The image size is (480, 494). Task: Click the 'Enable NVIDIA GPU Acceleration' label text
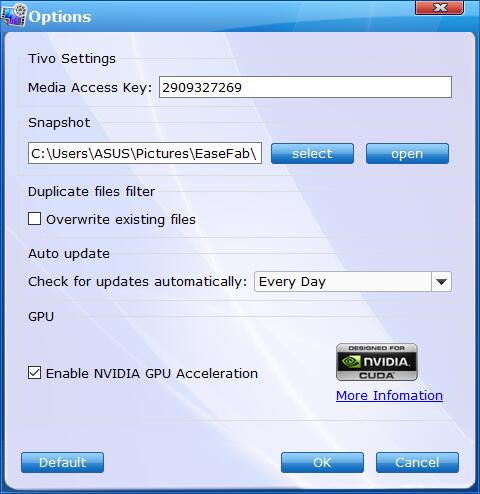pyautogui.click(x=152, y=373)
